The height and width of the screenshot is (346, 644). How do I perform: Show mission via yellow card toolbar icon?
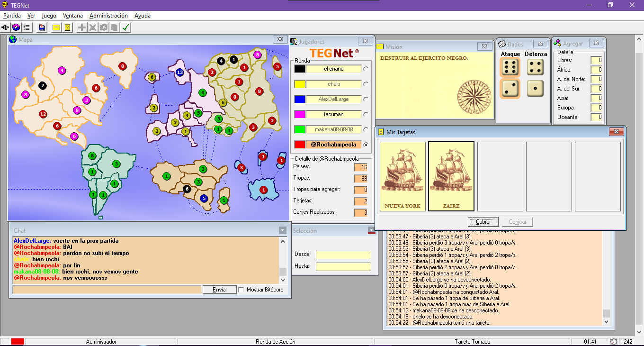coord(56,27)
